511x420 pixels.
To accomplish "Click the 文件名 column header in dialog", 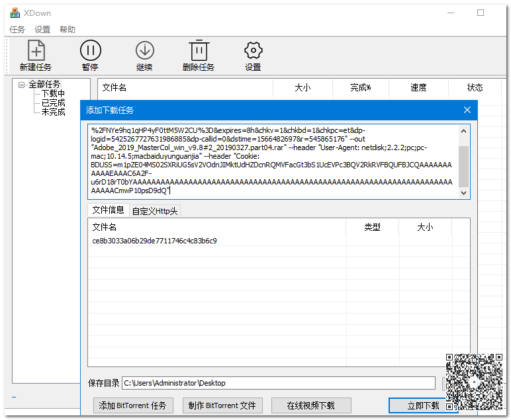I will click(x=216, y=227).
